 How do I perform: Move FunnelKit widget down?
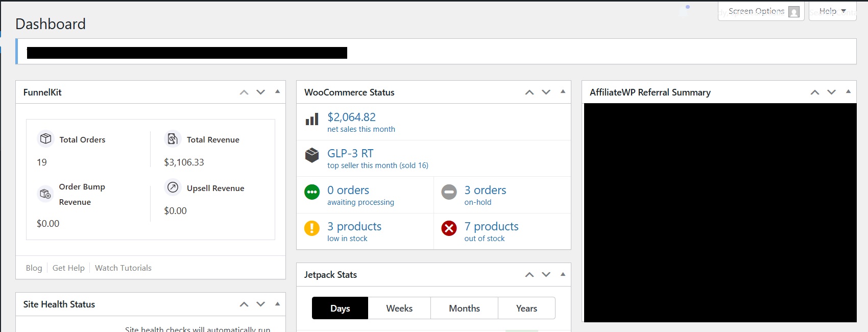pyautogui.click(x=261, y=92)
